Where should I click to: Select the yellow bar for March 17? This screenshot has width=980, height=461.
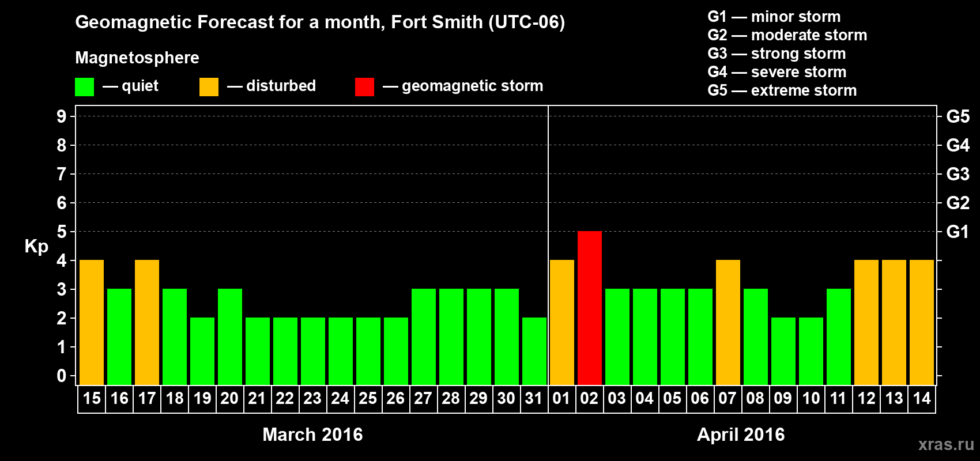(147, 322)
